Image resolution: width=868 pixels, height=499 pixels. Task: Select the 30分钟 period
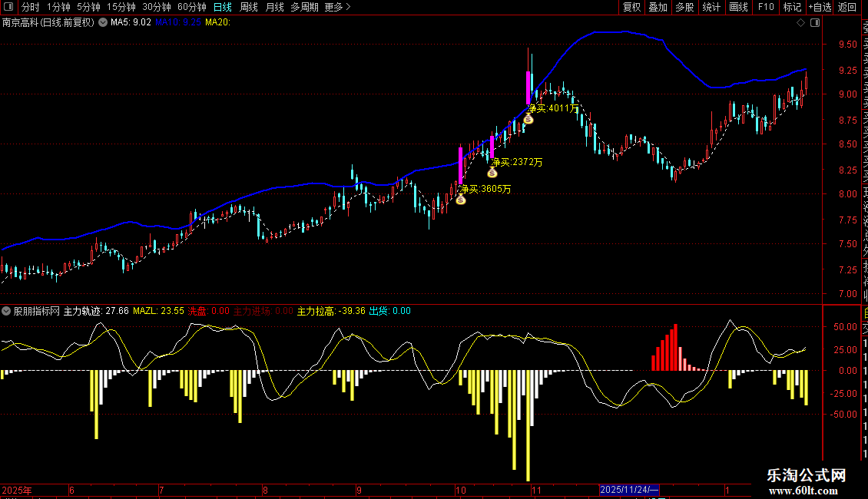(x=157, y=7)
